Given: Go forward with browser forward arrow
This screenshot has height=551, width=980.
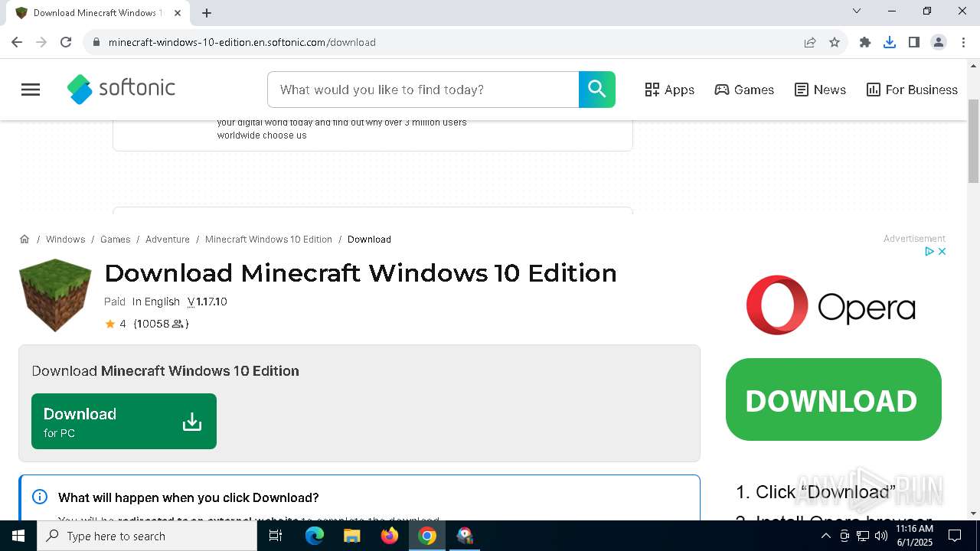Looking at the screenshot, I should (41, 42).
